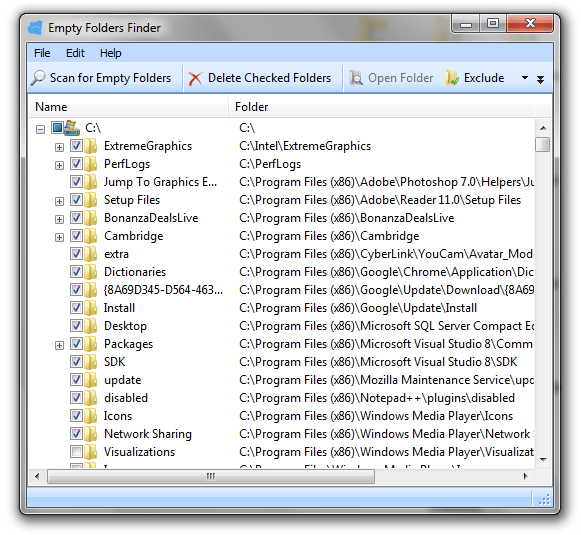Toggle the C:\ root checkbox
The height and width of the screenshot is (535, 581).
coord(57,127)
